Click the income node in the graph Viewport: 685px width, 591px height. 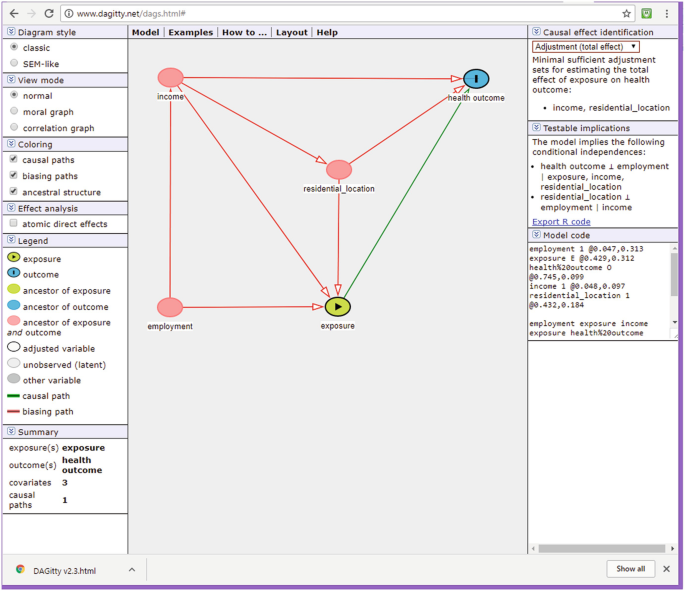[x=171, y=77]
